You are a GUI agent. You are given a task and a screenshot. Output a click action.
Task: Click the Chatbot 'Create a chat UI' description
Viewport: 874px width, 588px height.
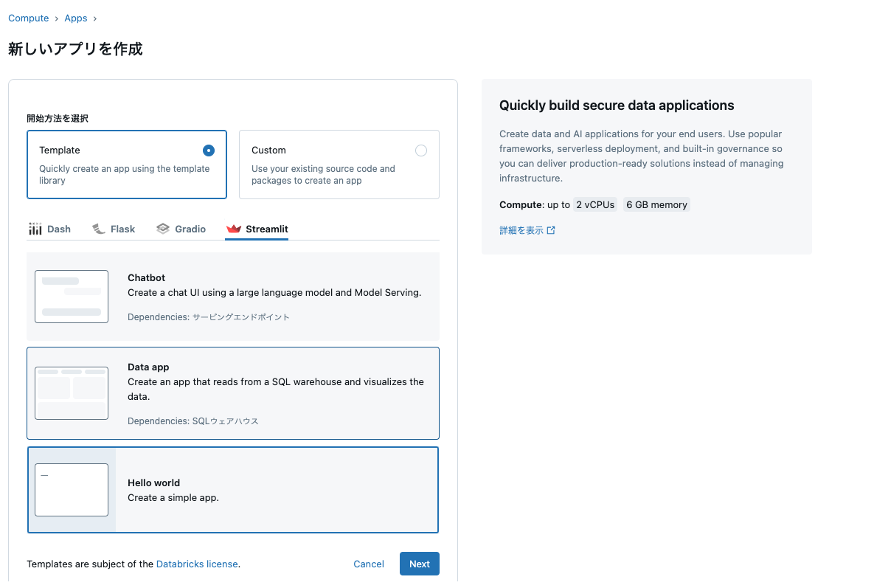274,293
